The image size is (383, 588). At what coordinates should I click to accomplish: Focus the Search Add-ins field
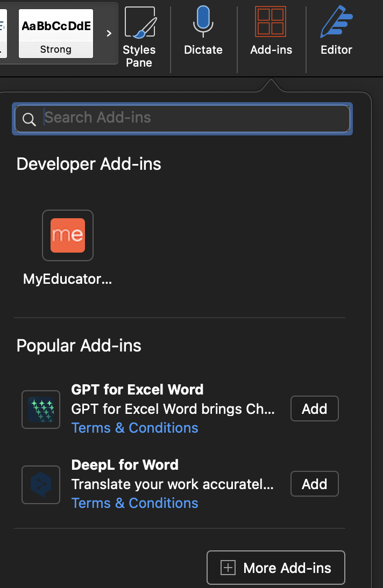click(x=182, y=118)
